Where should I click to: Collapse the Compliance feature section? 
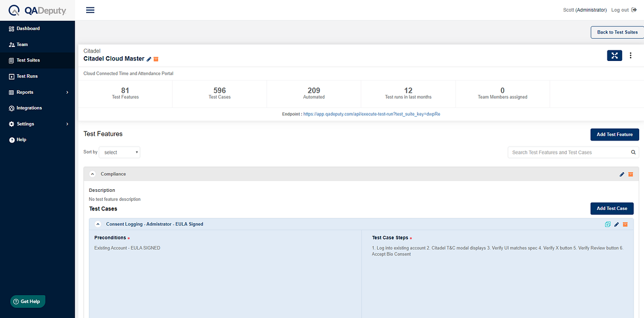[93, 174]
